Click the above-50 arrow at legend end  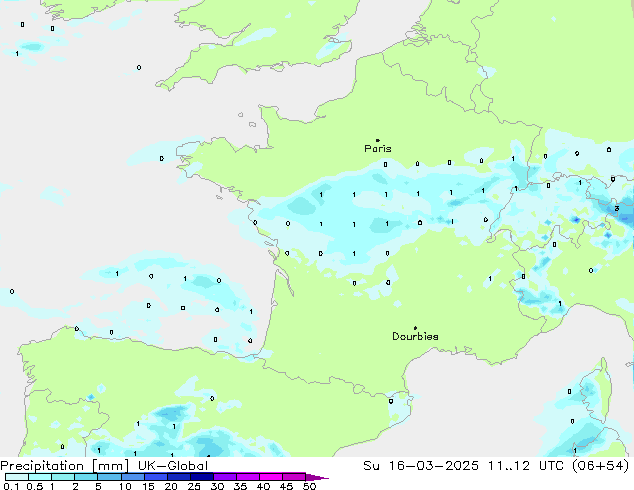click(x=317, y=477)
